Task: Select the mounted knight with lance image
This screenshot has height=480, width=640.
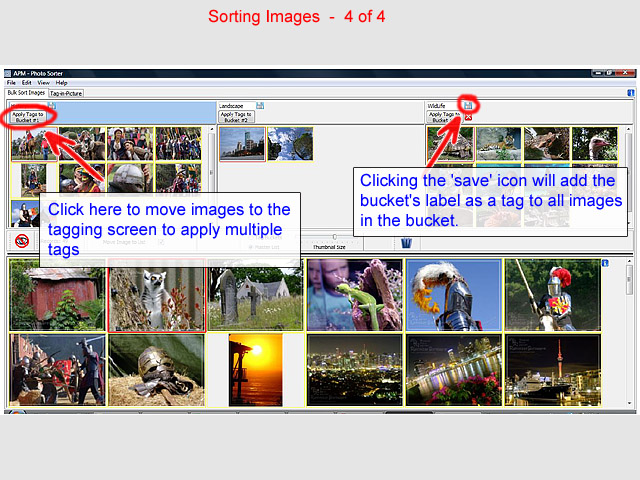Action: click(553, 295)
